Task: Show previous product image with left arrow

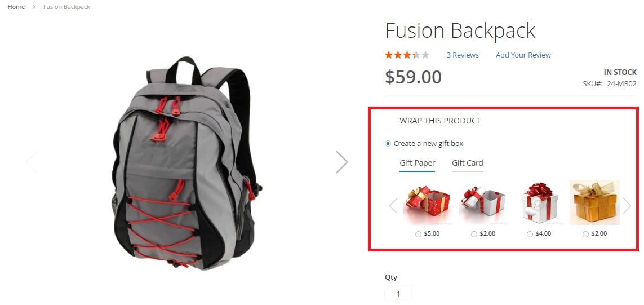Action: pyautogui.click(x=32, y=162)
